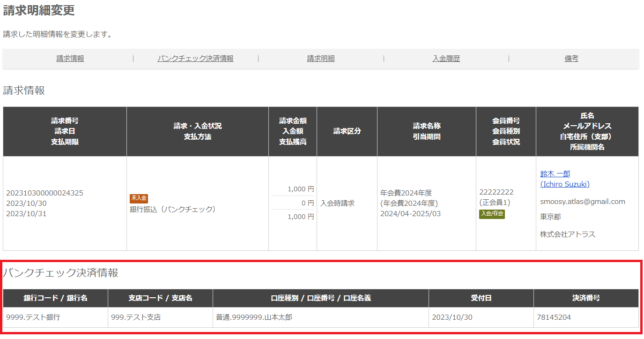Viewport: 644px width, 339px height.
Task: Click the (Ichiro Suzuki) name link
Action: [565, 184]
